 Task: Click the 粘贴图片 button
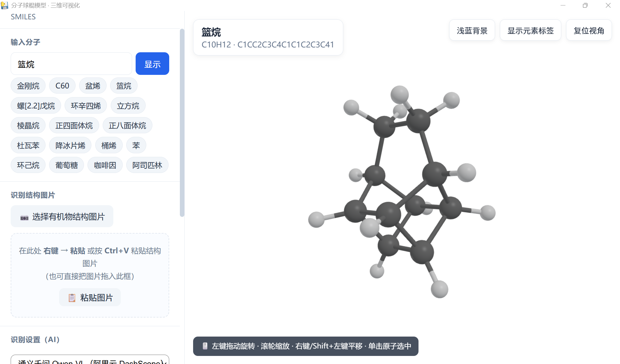click(90, 297)
